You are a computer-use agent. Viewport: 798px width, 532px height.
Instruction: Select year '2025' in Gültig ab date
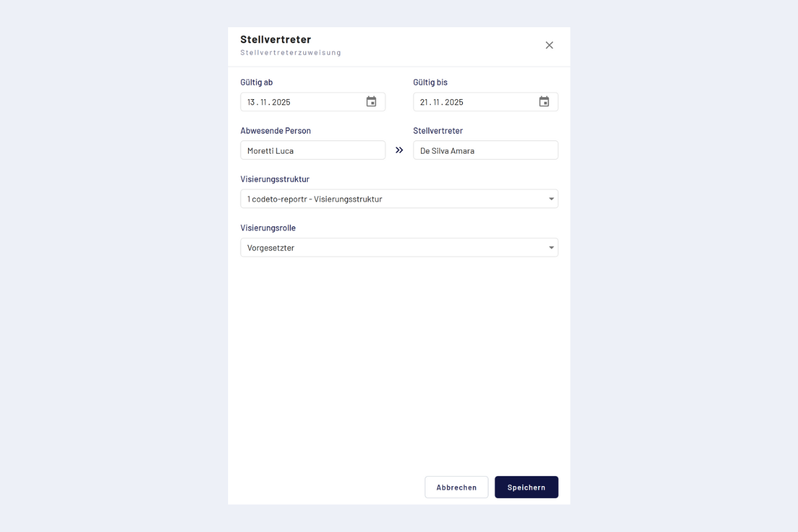point(281,102)
